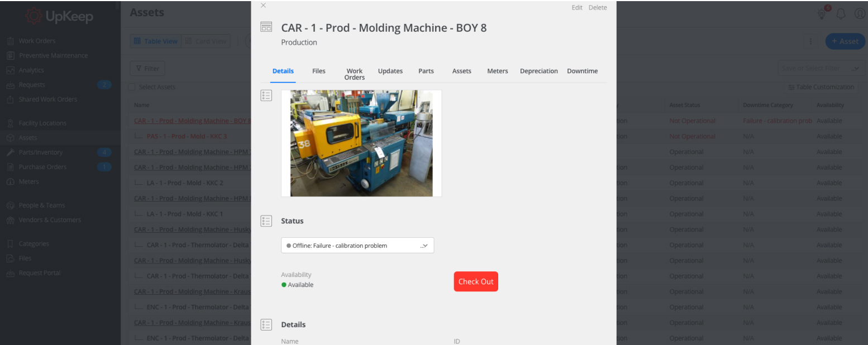Switch to the Updates tab

pos(390,71)
